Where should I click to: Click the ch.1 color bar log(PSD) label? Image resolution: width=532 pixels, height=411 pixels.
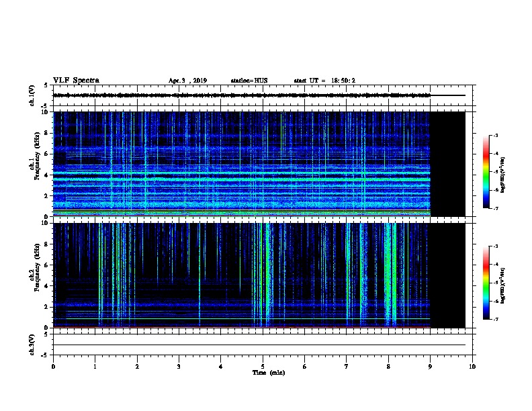pos(503,175)
